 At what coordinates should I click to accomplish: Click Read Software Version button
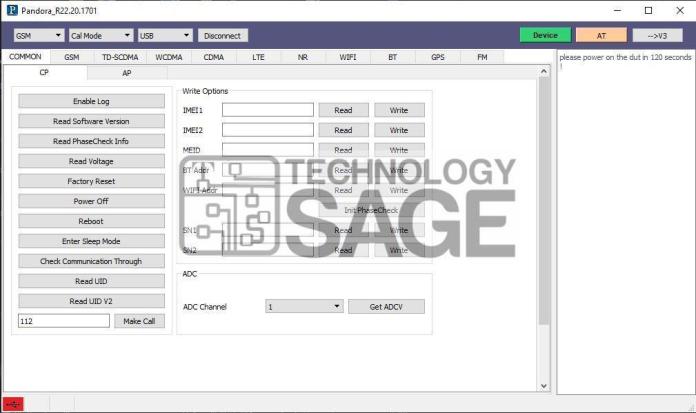91,121
